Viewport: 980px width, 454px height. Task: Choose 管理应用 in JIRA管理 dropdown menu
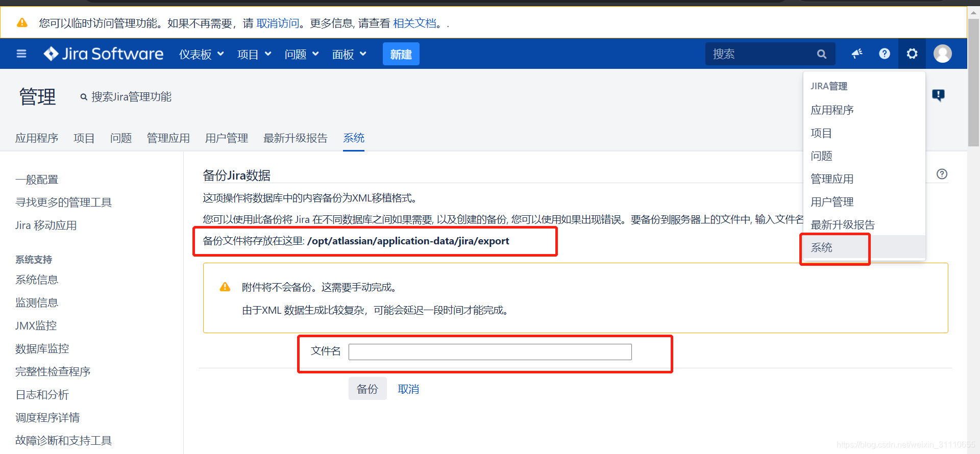(864, 179)
